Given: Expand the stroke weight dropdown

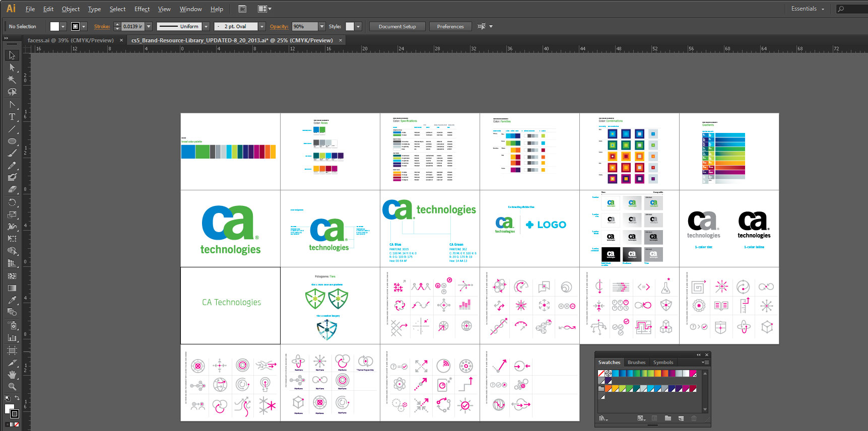Looking at the screenshot, I should 149,26.
